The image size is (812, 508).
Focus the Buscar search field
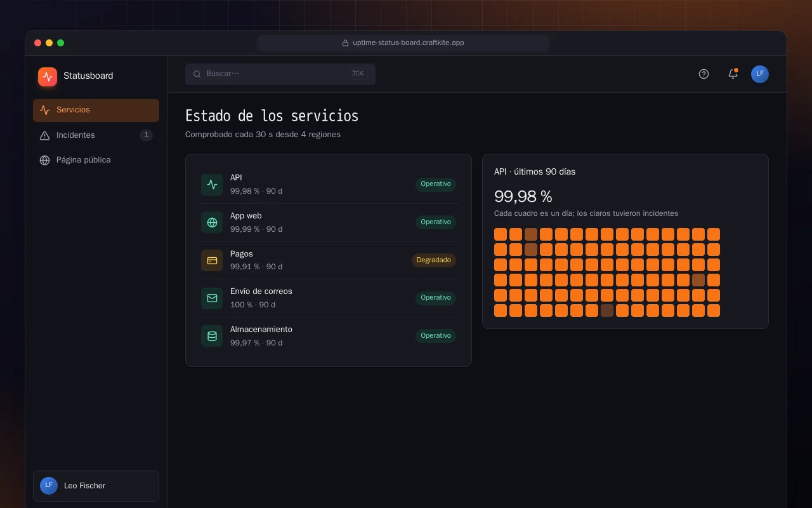point(280,74)
